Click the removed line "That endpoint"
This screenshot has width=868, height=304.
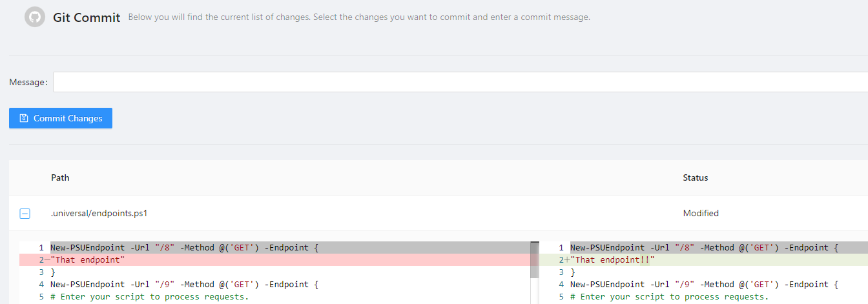[x=88, y=259]
